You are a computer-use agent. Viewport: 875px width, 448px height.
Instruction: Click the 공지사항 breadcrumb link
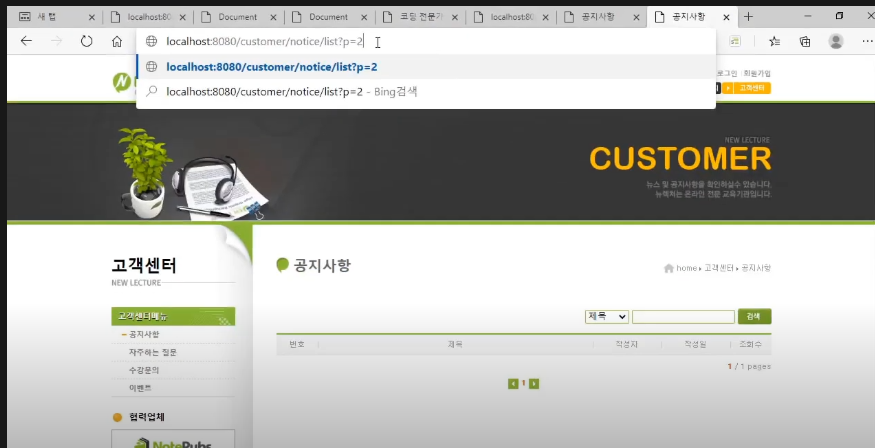[756, 268]
